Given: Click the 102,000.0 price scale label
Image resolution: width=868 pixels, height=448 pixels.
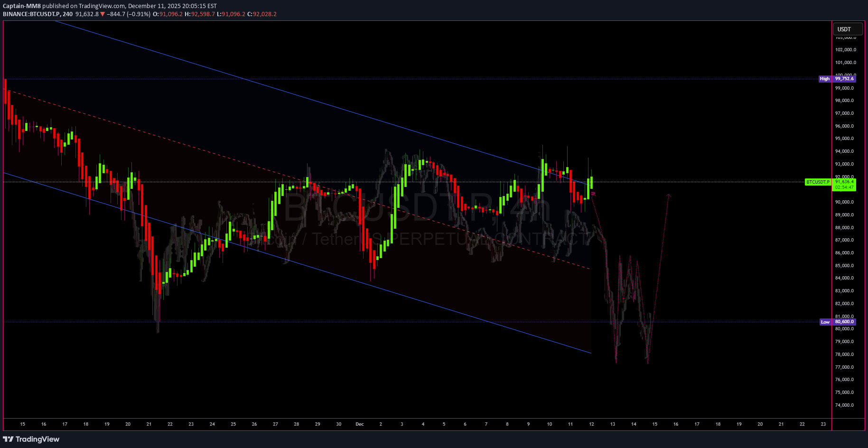Looking at the screenshot, I should coord(845,50).
